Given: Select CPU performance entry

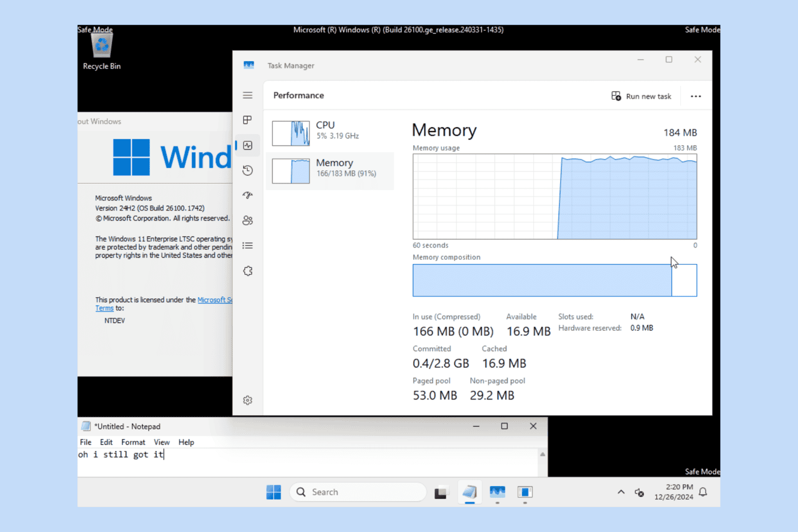Looking at the screenshot, I should tap(330, 132).
